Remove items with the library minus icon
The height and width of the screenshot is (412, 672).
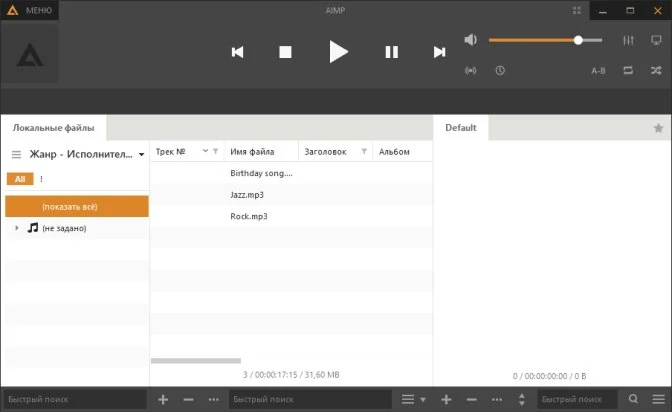pyautogui.click(x=188, y=400)
